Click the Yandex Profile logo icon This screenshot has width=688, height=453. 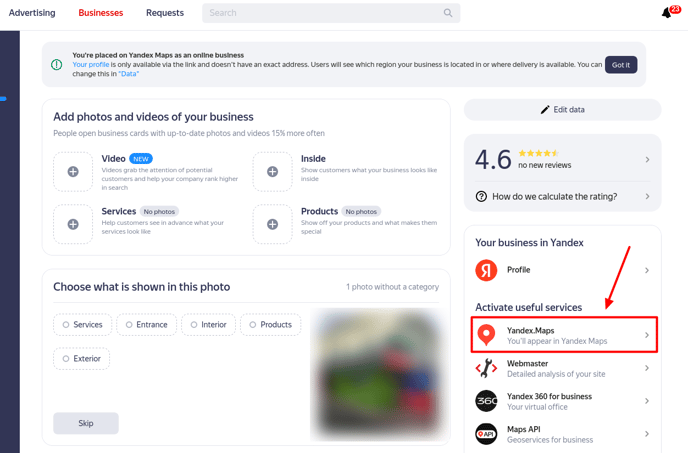point(486,270)
